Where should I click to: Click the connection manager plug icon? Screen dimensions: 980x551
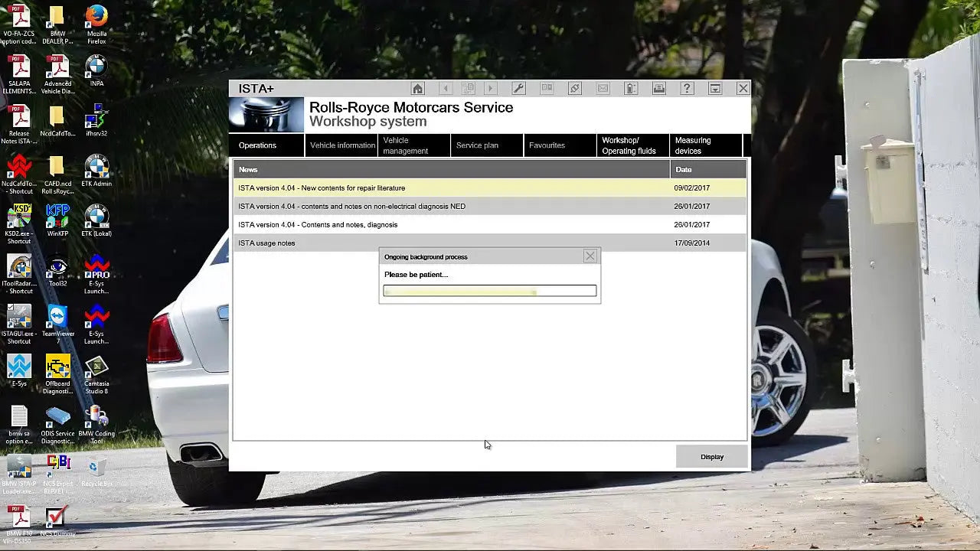point(575,88)
